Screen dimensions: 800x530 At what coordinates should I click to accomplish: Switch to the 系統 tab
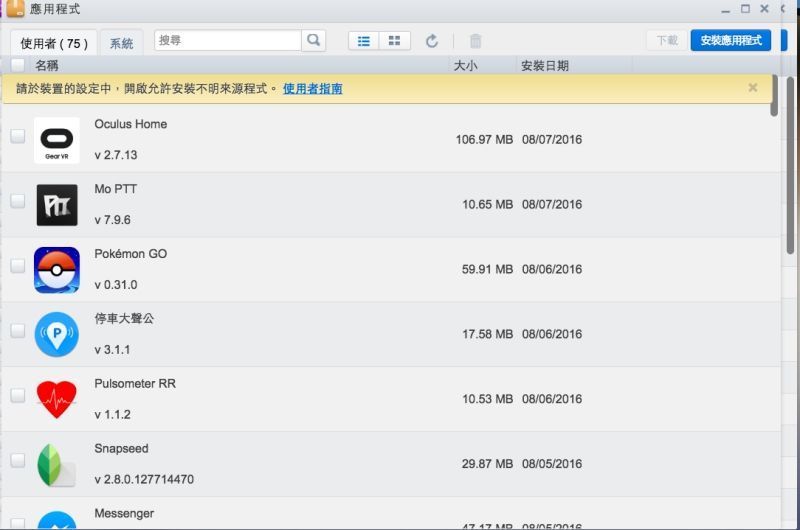coord(121,44)
